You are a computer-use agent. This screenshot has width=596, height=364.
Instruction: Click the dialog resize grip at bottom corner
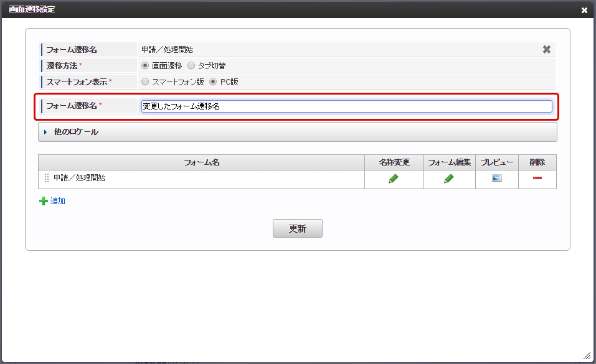pyautogui.click(x=587, y=356)
